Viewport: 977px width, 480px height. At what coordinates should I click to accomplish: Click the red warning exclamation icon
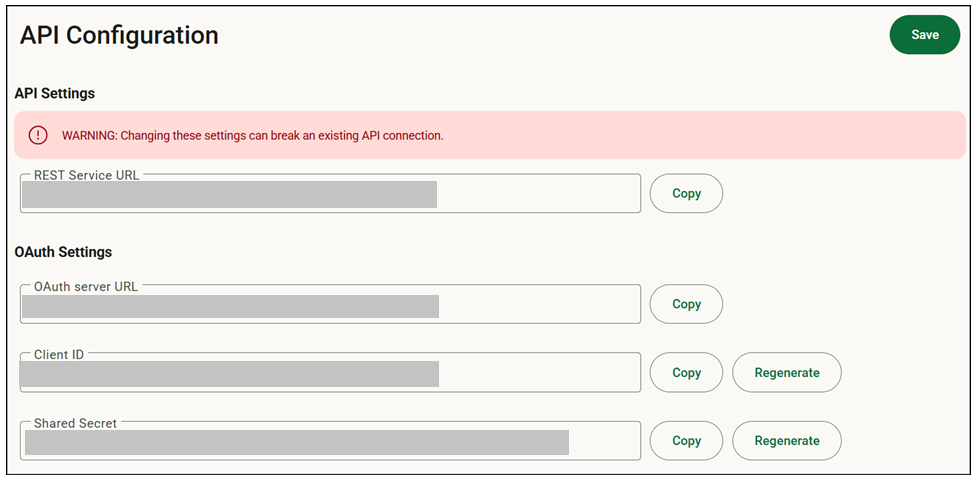[x=38, y=135]
